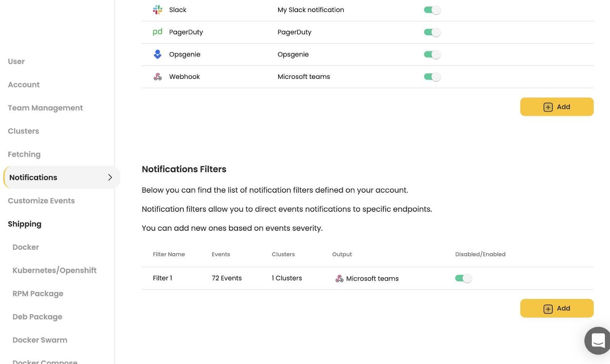
Task: Toggle the Opsgenie endpoint switch
Action: [x=432, y=54]
